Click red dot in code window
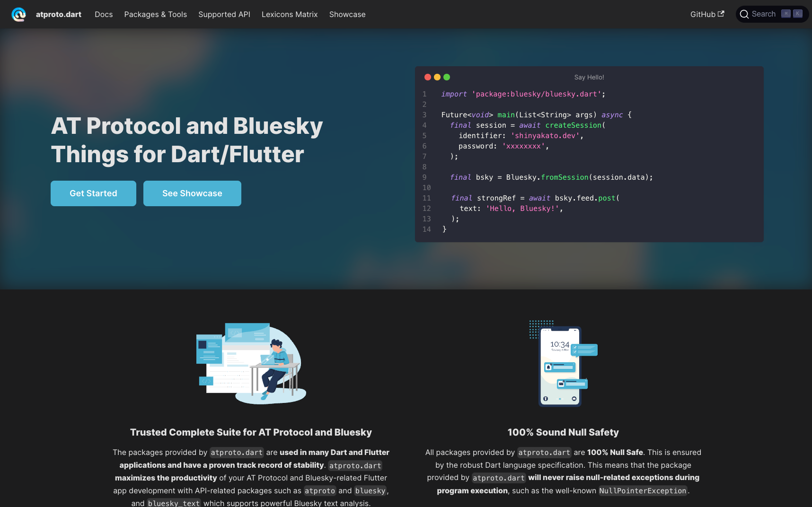Screen dimensions: 812x507 (428, 77)
